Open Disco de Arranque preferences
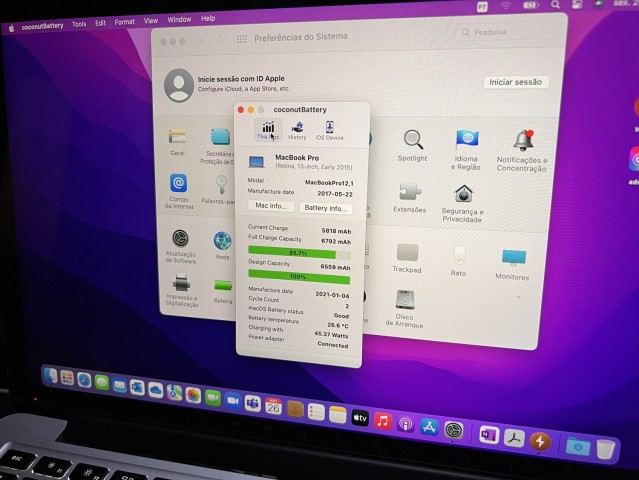Image resolution: width=639 pixels, height=480 pixels. click(x=405, y=308)
